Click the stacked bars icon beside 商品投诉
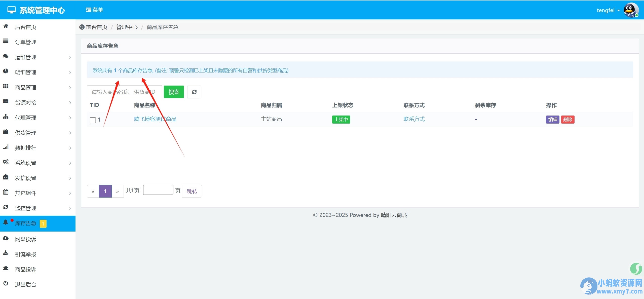The image size is (644, 299). [x=6, y=268]
